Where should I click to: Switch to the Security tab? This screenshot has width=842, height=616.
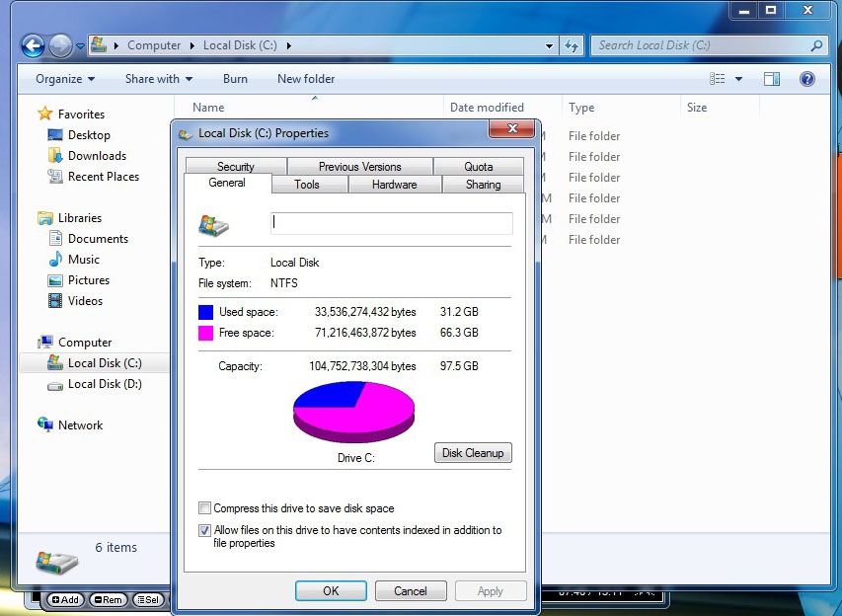[x=236, y=167]
